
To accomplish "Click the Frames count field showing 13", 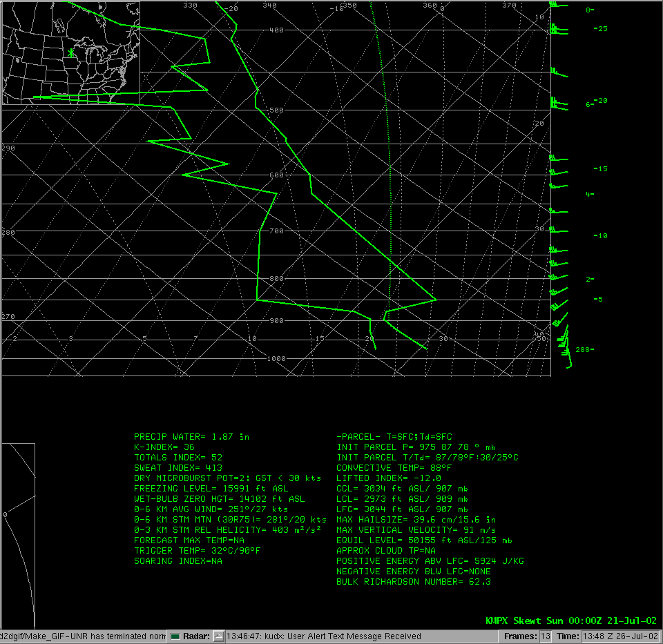I will (546, 636).
